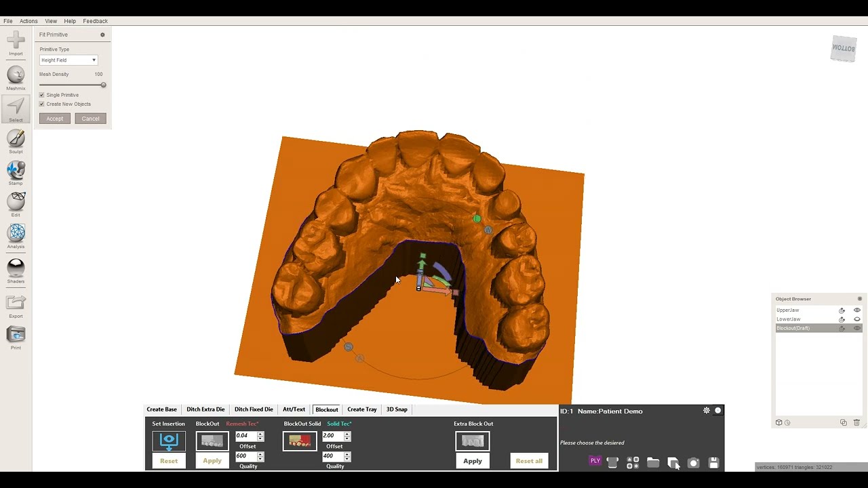Click the Object Browser cube icon
Viewport: 868px width, 488px height.
click(779, 422)
